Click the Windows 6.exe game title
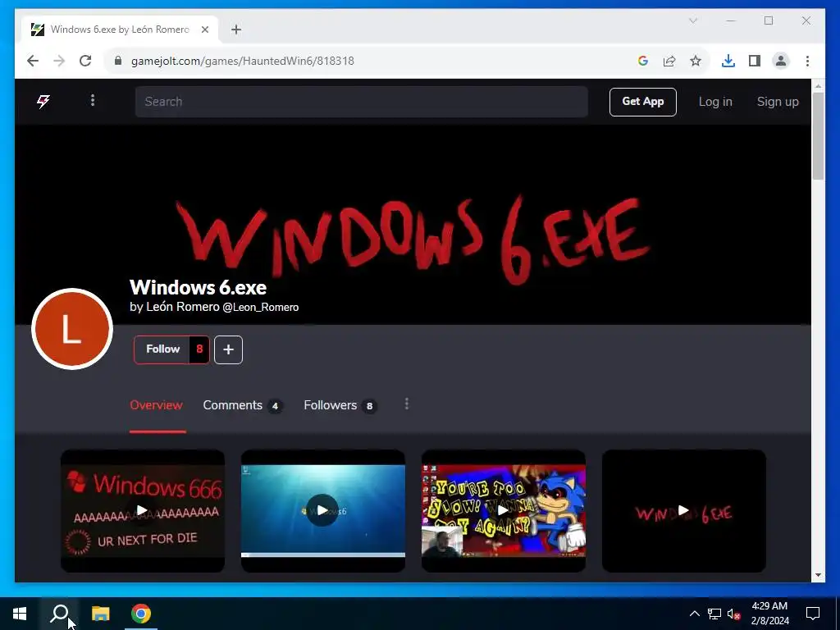This screenshot has height=630, width=840. coord(199,288)
